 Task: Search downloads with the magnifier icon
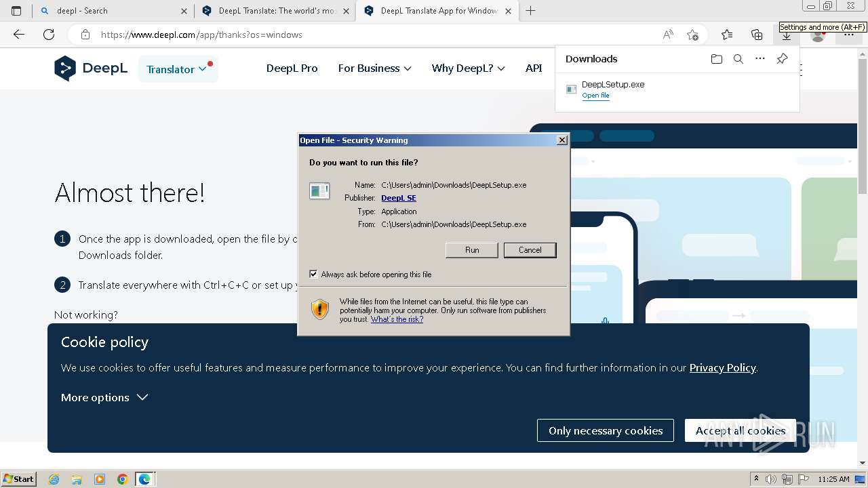point(738,59)
